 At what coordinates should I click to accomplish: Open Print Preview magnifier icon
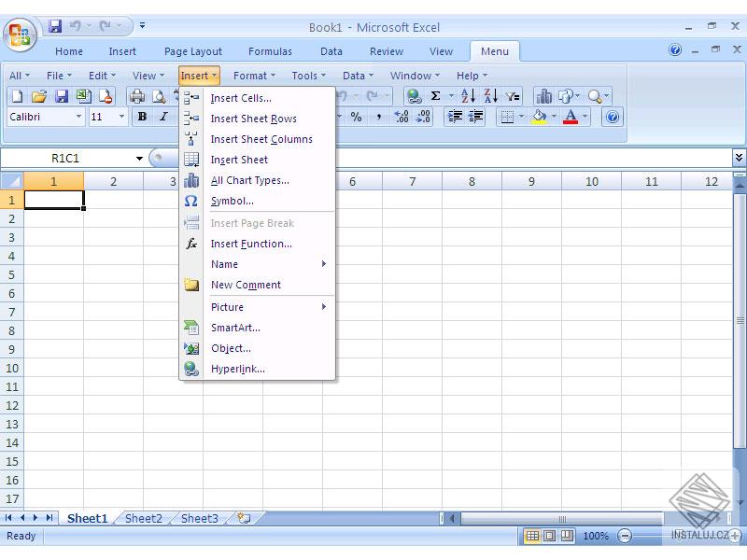click(159, 97)
